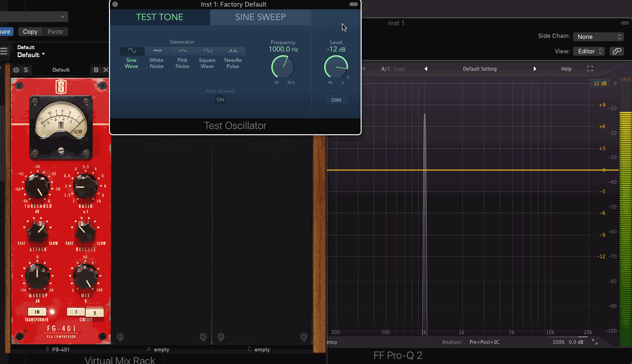Image resolution: width=632 pixels, height=364 pixels.
Task: Select the empty rack slot C
Action: [259, 349]
